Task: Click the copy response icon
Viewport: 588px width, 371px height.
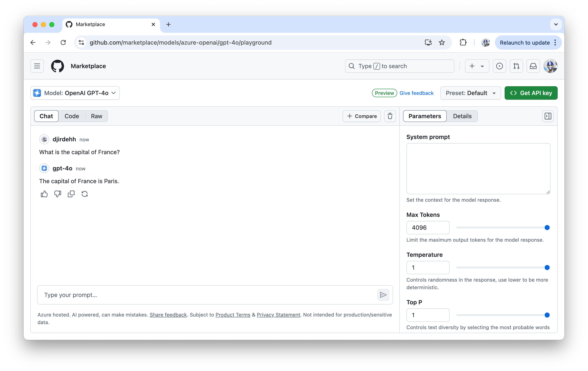Action: (x=71, y=194)
